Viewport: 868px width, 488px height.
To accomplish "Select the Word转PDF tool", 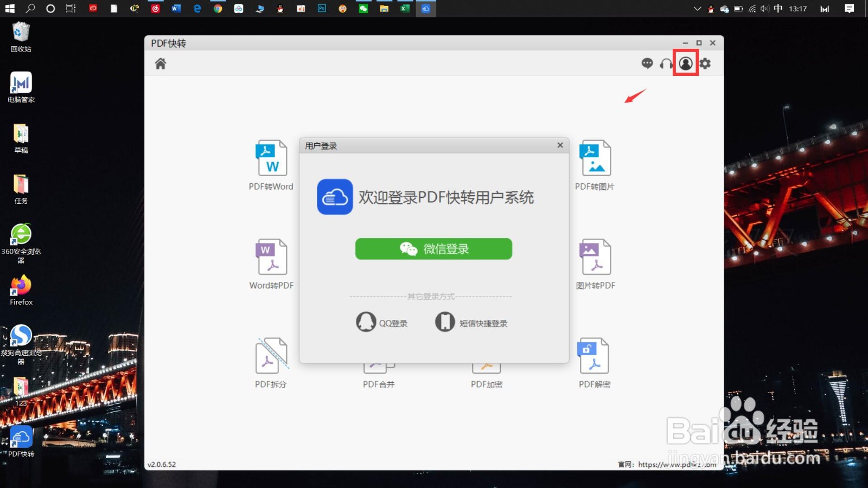I will click(270, 262).
